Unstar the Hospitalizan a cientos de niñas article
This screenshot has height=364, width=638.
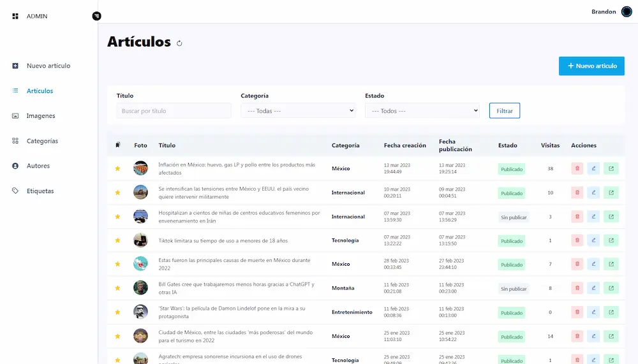pyautogui.click(x=117, y=217)
